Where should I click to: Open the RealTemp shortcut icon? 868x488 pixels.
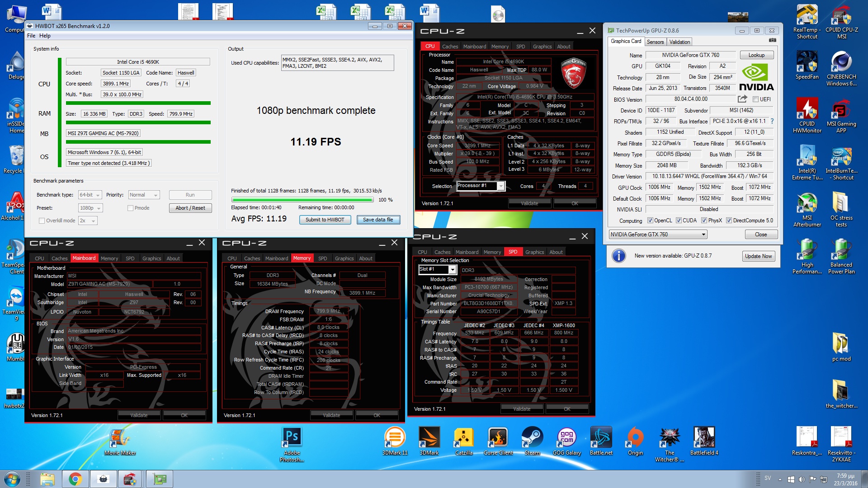click(807, 21)
